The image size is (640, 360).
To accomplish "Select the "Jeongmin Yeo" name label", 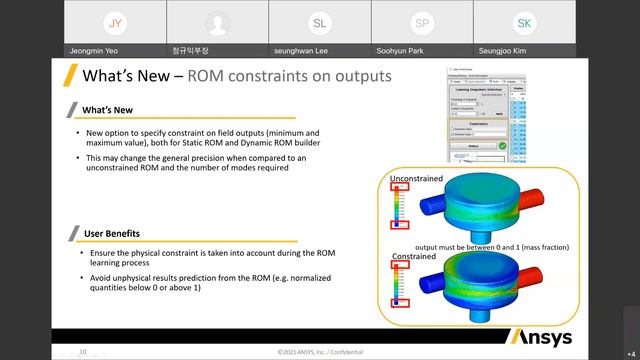I will pyautogui.click(x=93, y=51).
